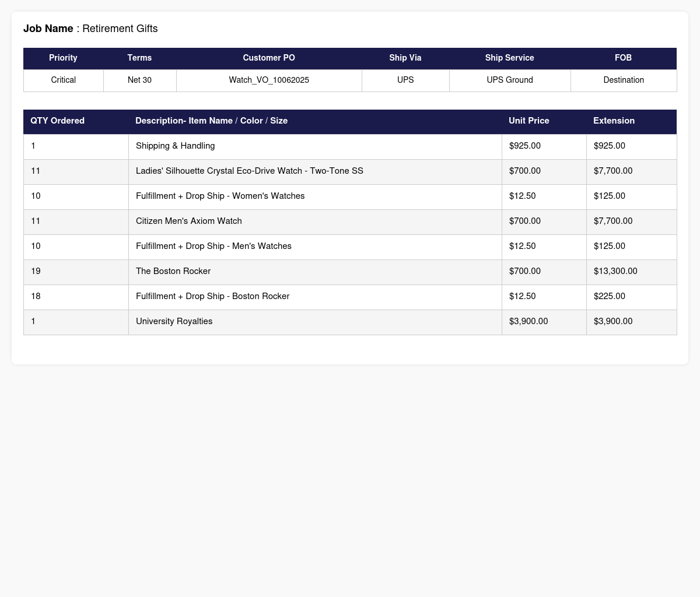Click the Terms column header
This screenshot has height=597, width=700.
point(139,58)
